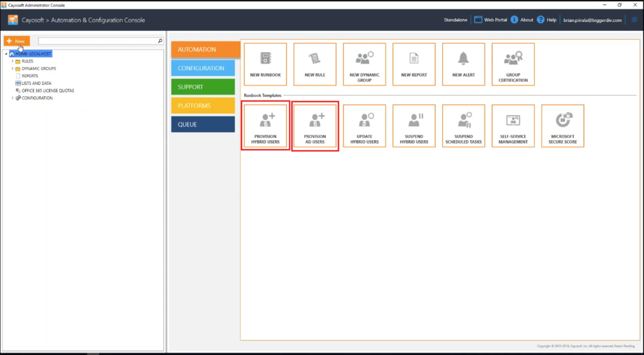This screenshot has width=644, height=355.
Task: Click the blue status circle icon
Action: (x=634, y=19)
